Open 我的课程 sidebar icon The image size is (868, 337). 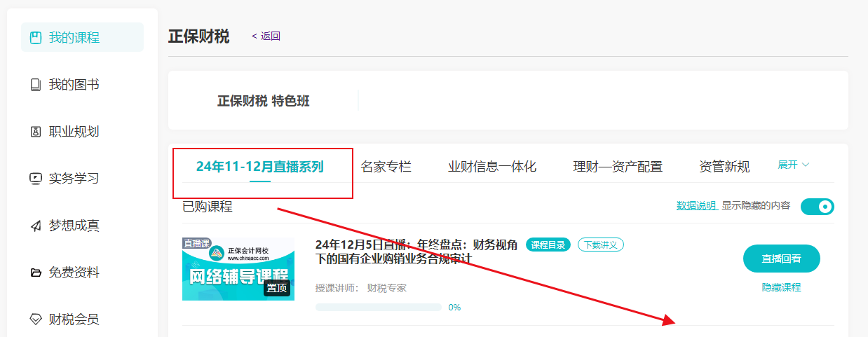pos(36,38)
